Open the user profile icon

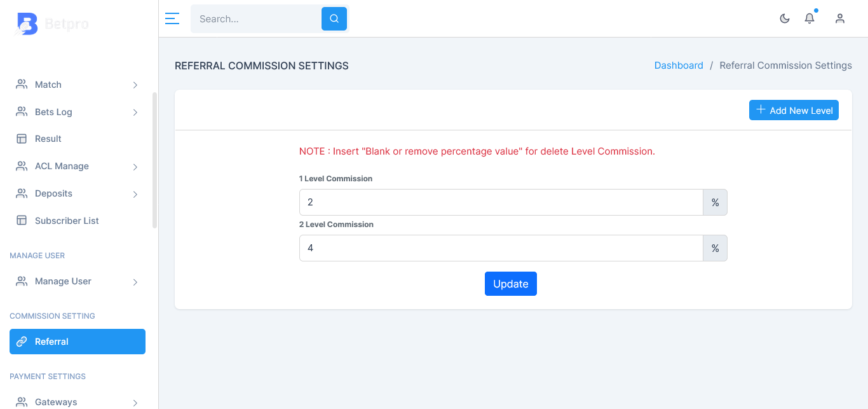(840, 18)
